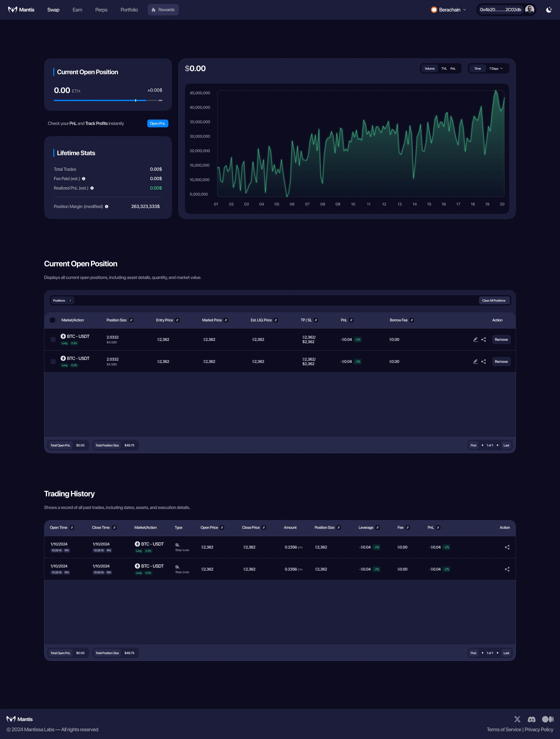
Task: Click Last in the positions table pagination
Action: [506, 445]
